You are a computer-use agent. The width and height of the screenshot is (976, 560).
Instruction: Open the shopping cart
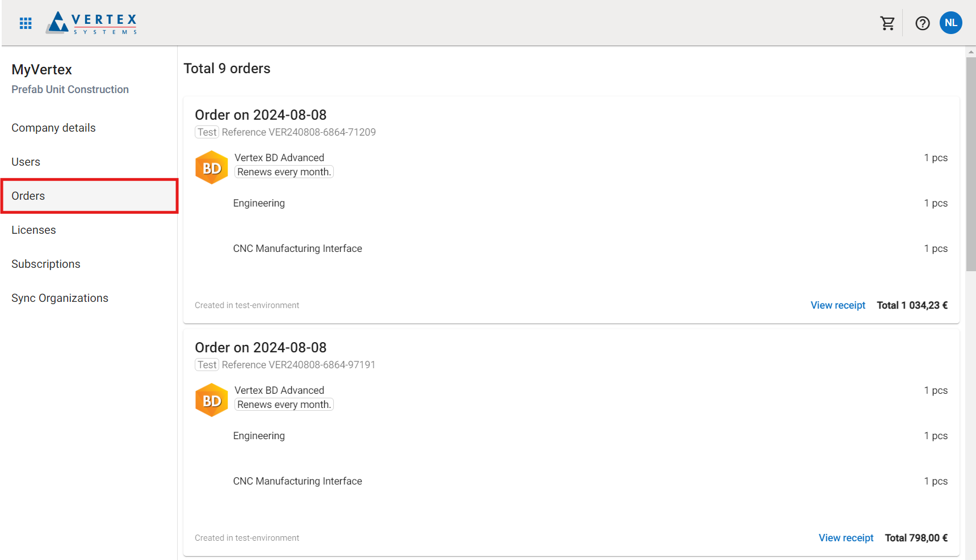[x=887, y=23]
